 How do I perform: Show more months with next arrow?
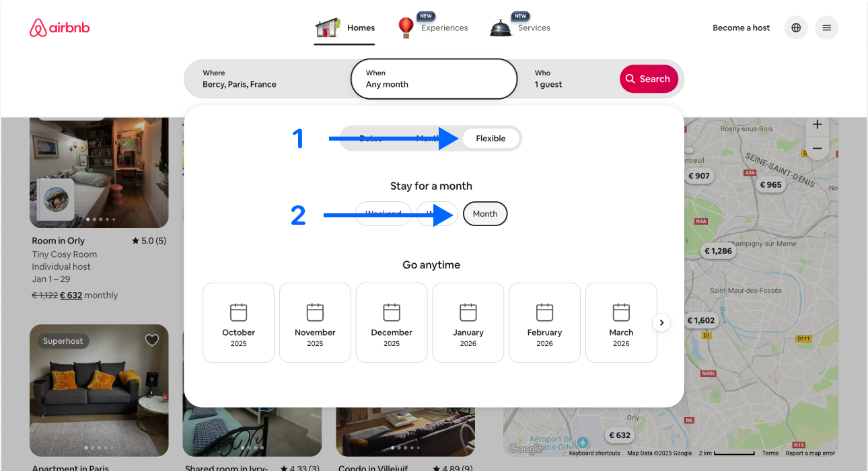(x=661, y=323)
